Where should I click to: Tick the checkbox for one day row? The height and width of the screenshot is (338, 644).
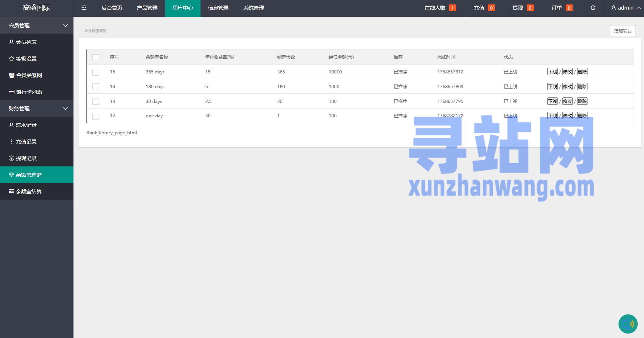click(x=96, y=116)
